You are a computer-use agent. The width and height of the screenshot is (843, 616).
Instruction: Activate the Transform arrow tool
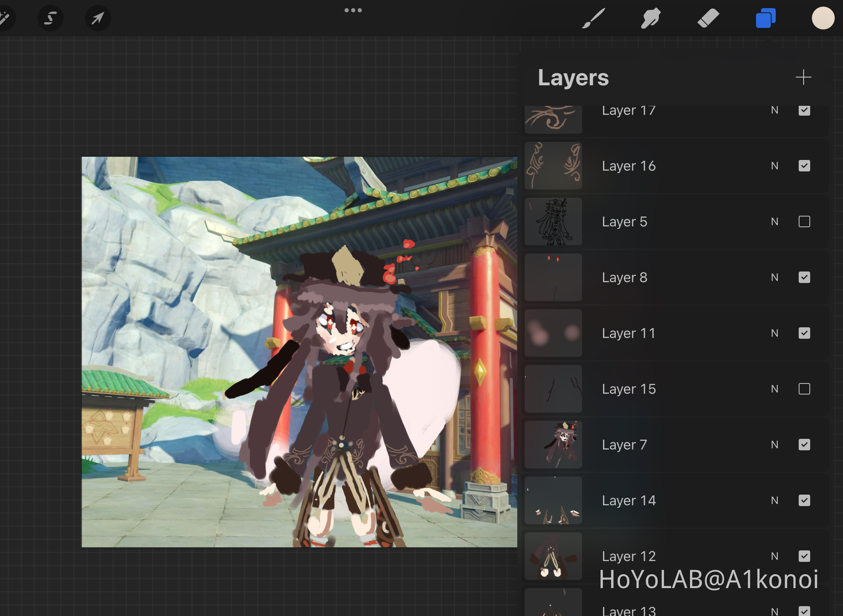tap(98, 18)
